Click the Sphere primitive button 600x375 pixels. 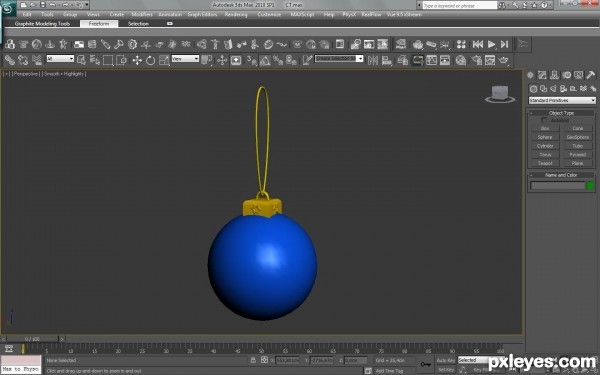click(545, 137)
